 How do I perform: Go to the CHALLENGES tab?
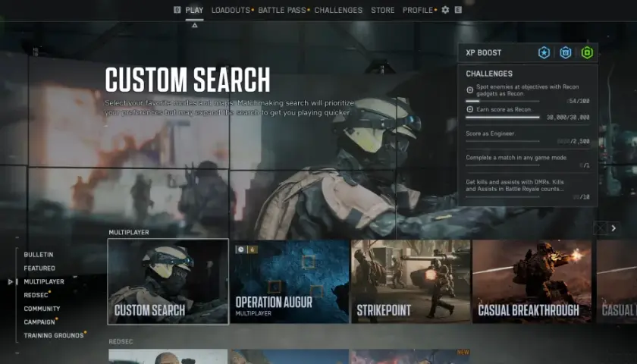(x=338, y=10)
